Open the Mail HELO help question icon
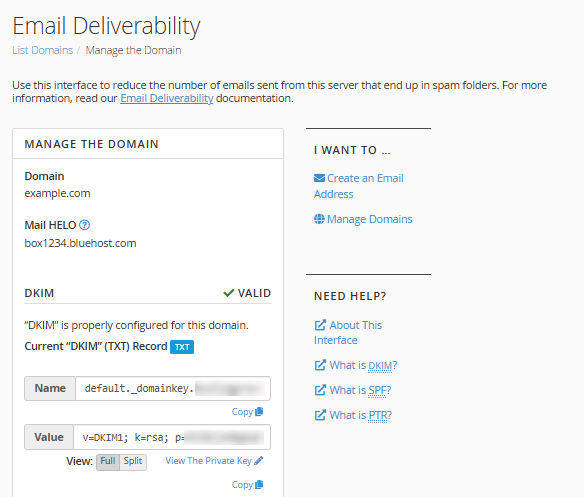This screenshot has height=497, width=584. click(85, 225)
